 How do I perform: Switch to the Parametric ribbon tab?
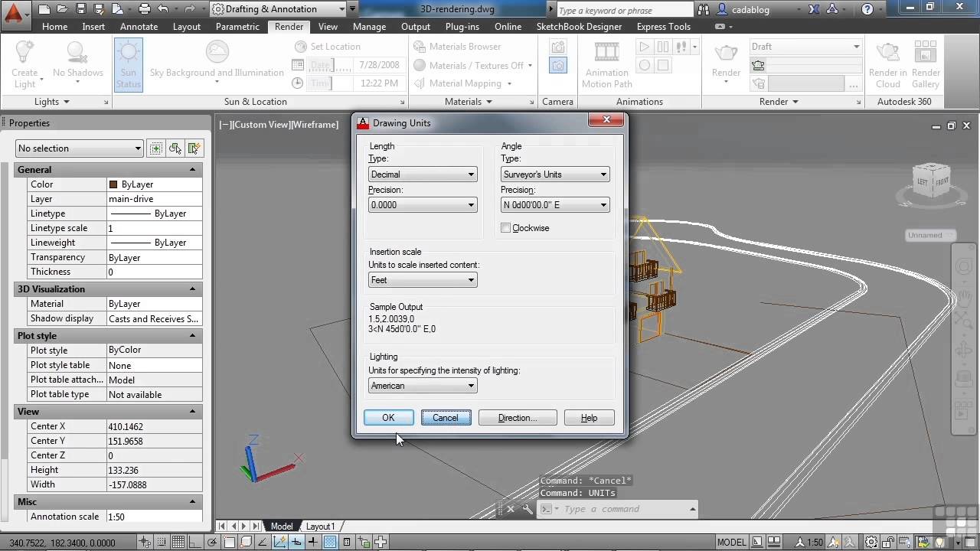(237, 26)
